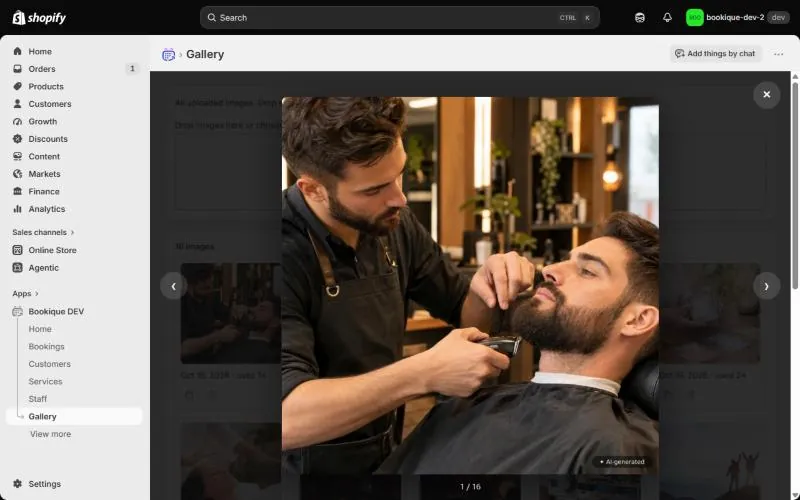Click the Online Store icon
Image resolution: width=800 pixels, height=500 pixels.
(17, 250)
